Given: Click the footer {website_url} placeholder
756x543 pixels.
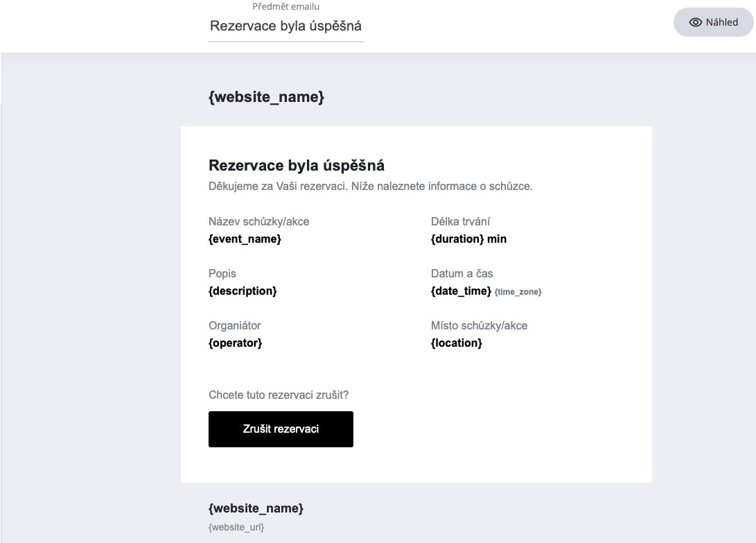Looking at the screenshot, I should pos(236,528).
